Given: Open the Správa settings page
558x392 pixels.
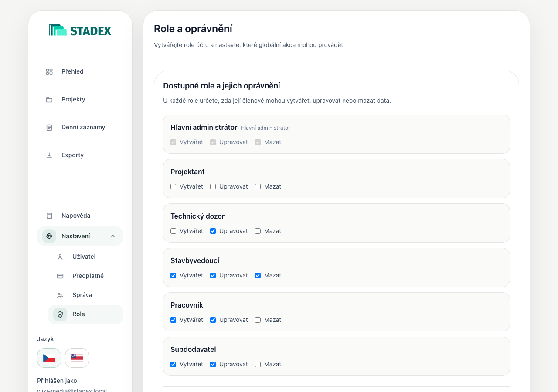Looking at the screenshot, I should pos(85,295).
